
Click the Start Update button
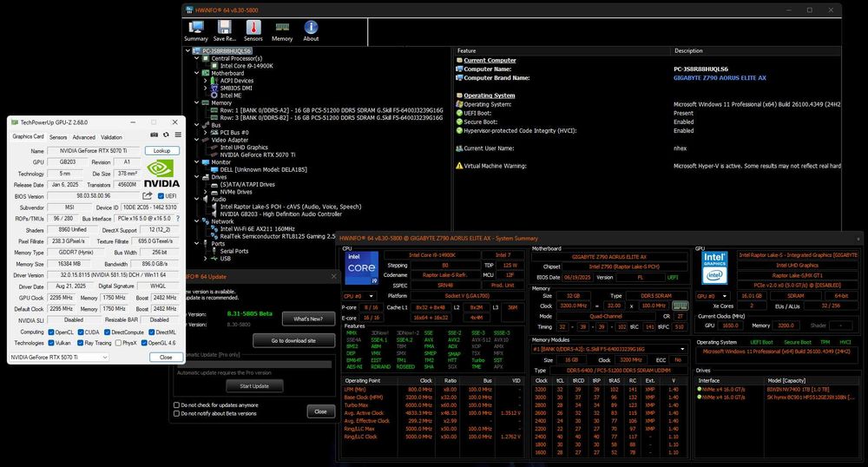tap(254, 385)
